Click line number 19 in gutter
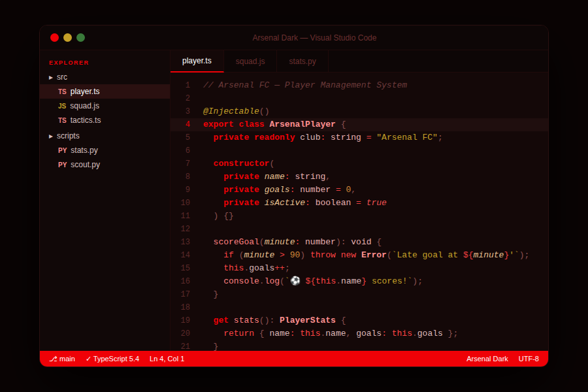Screen dimensions: 588x392 186,320
